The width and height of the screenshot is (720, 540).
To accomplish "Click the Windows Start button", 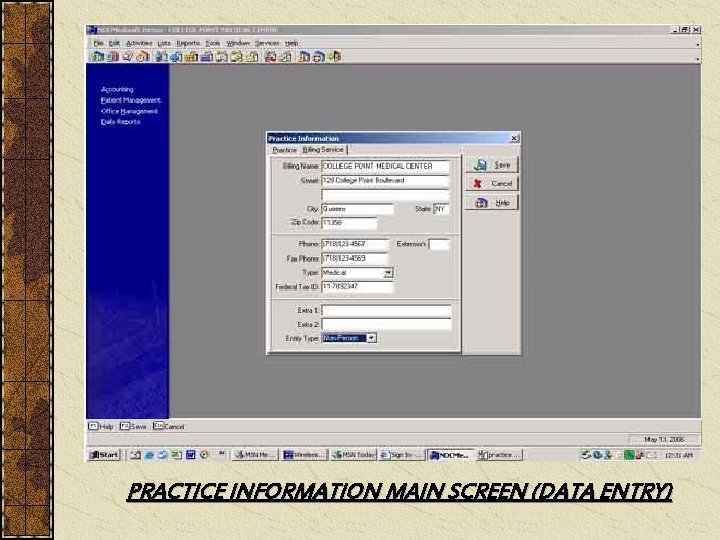I will click(104, 455).
